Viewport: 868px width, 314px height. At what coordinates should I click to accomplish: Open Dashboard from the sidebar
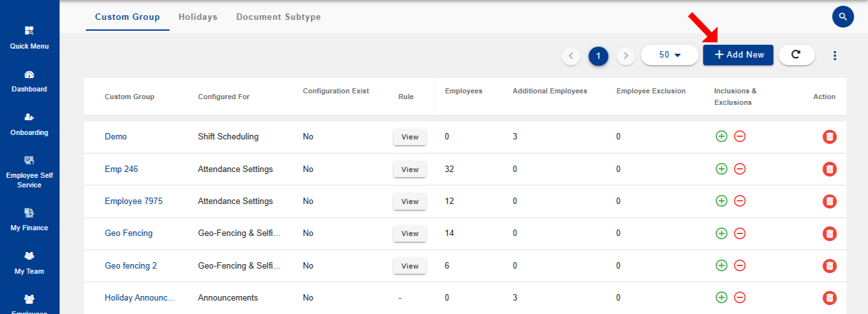pos(29,82)
